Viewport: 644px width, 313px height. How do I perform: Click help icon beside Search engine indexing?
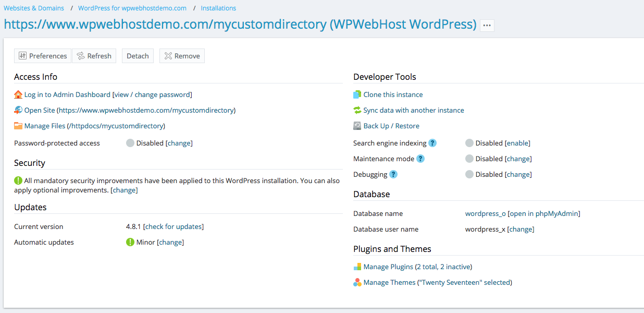pos(432,143)
